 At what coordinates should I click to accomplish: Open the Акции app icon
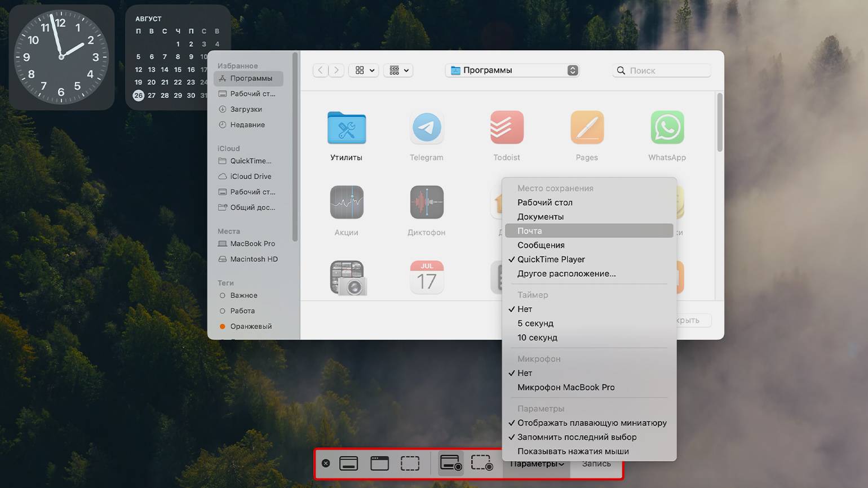pyautogui.click(x=347, y=202)
